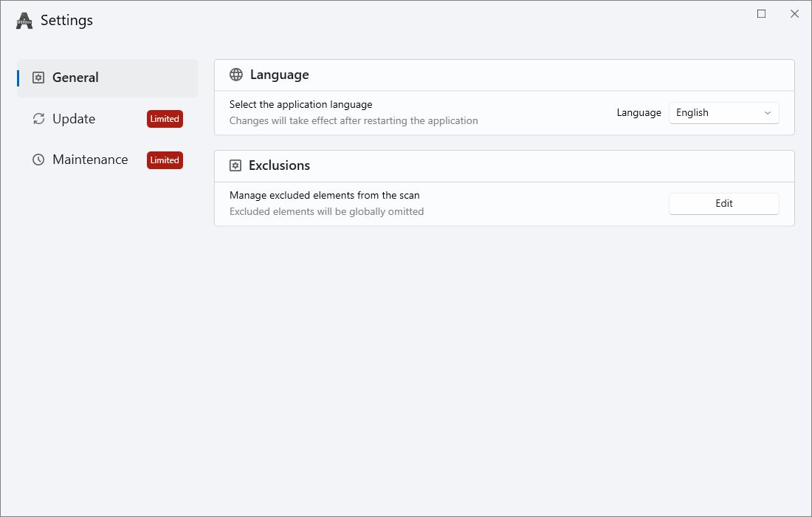
Task: Click the Settings window title text
Action: tap(66, 21)
